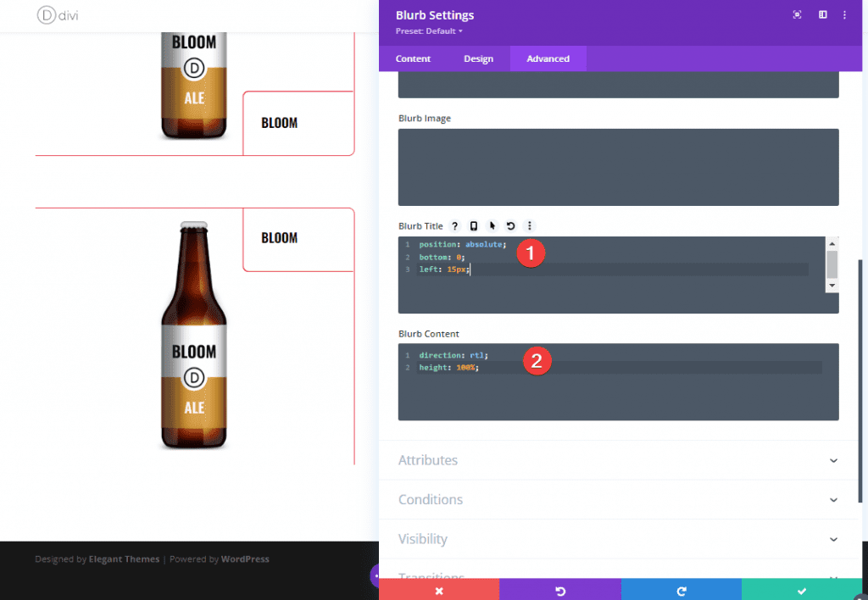
Task: Open Blurb Title help question mark
Action: 454,225
